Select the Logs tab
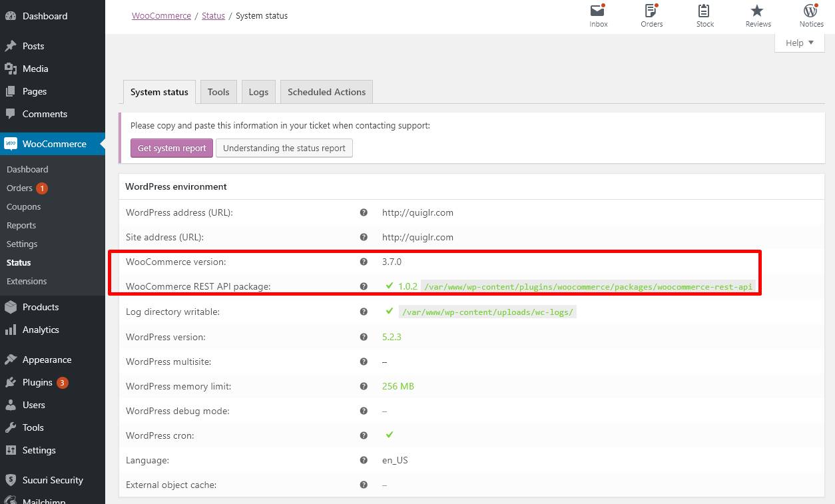The height and width of the screenshot is (504, 835). 258,92
